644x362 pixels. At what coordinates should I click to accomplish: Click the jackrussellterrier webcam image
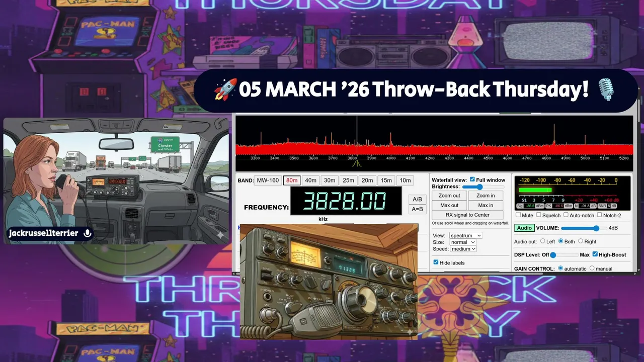(x=116, y=181)
